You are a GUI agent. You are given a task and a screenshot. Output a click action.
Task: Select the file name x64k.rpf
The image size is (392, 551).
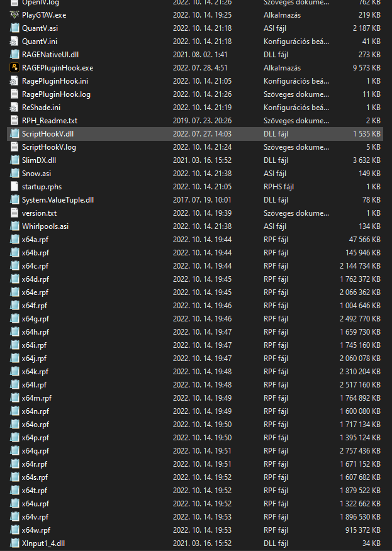(35, 372)
